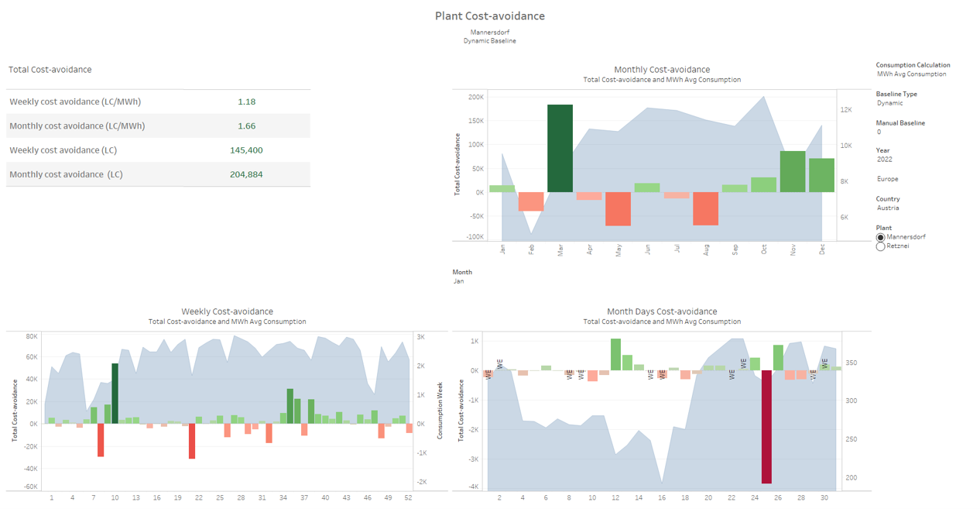
Task: Click the 'Dynamic Baseline' subtitle under the main title
Action: [490, 41]
